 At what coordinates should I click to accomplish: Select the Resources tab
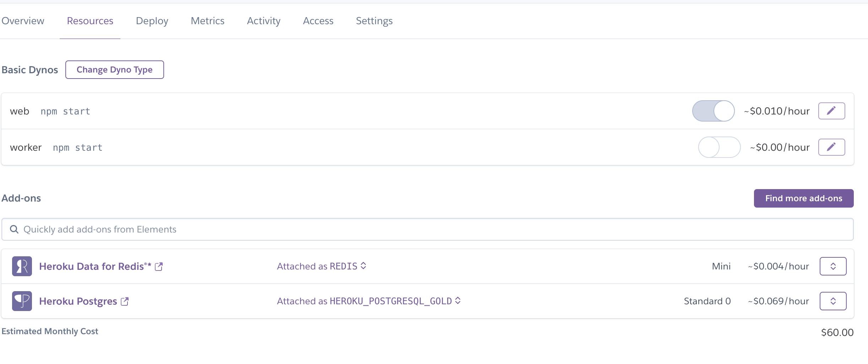90,21
